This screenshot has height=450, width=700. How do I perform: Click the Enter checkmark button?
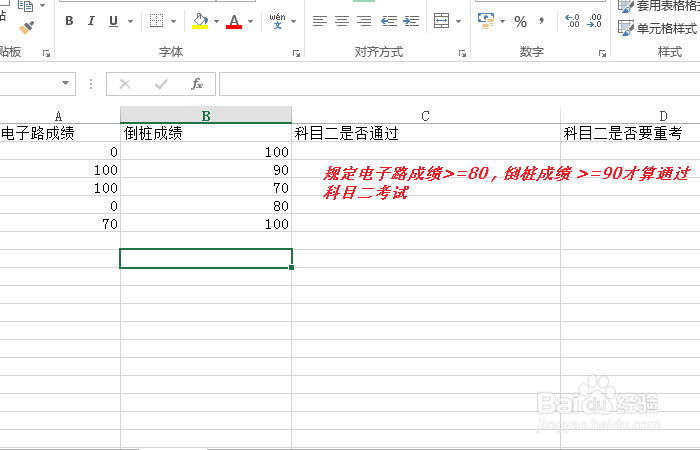(161, 84)
